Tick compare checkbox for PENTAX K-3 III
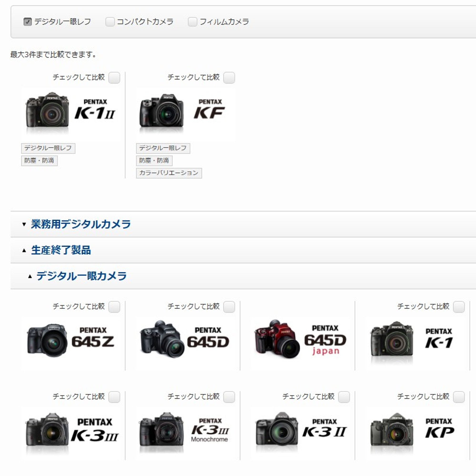The height and width of the screenshot is (476, 476). 114,397
